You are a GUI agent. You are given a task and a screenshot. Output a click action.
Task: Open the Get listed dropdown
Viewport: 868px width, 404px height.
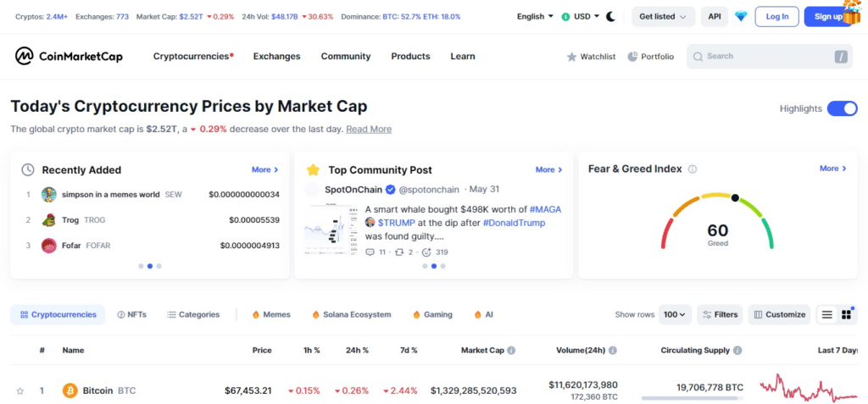click(x=663, y=16)
